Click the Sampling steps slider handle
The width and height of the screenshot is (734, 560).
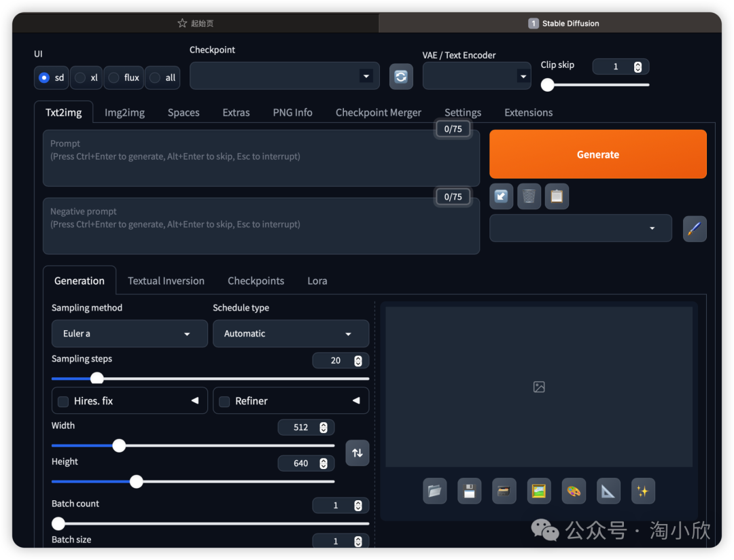coord(97,379)
